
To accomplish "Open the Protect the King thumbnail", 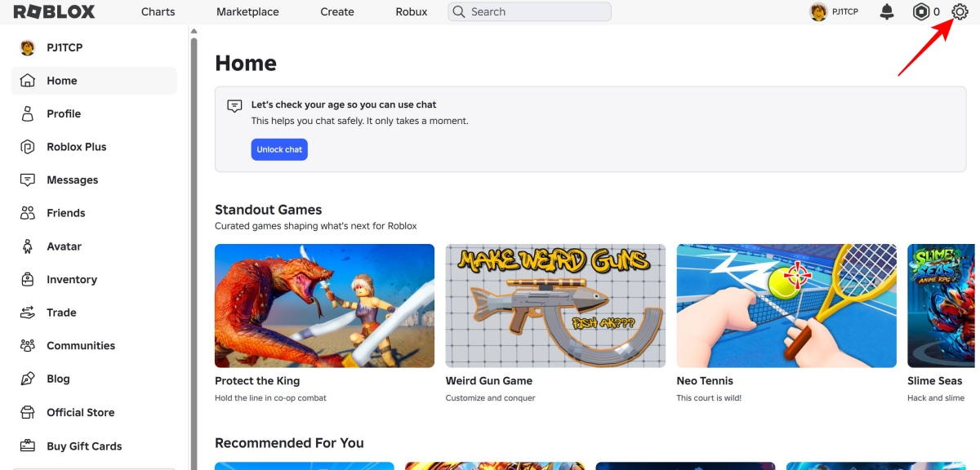I will click(x=324, y=306).
